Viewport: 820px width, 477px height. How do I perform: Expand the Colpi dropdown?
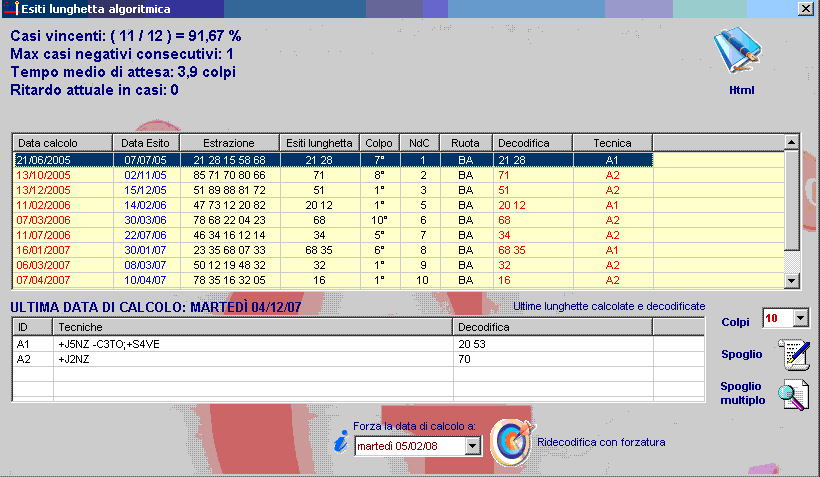pos(799,318)
